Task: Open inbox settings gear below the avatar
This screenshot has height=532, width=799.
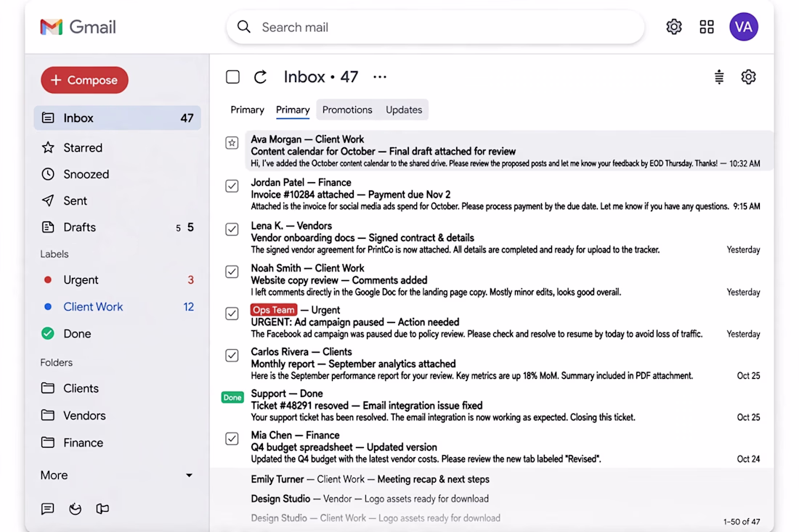Action: coord(748,77)
